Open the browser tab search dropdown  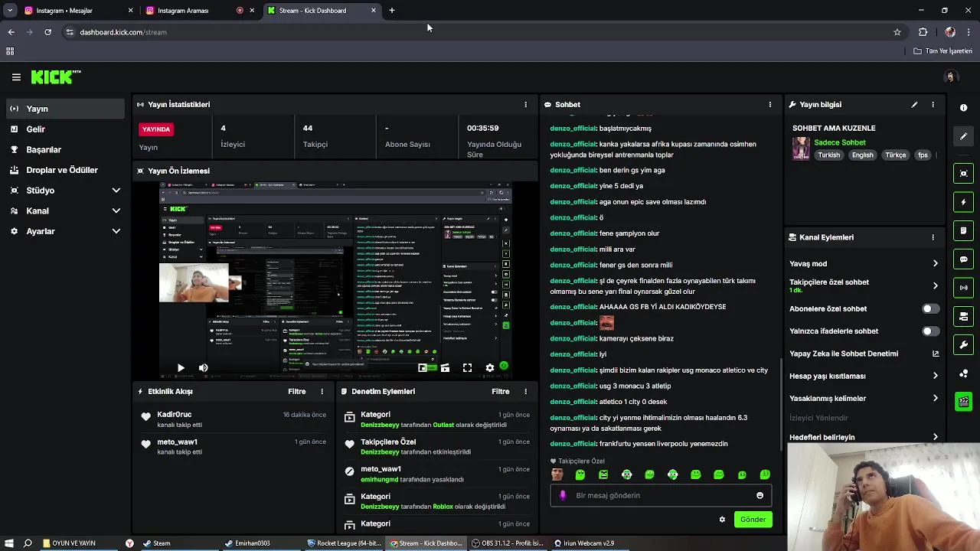pos(10,11)
